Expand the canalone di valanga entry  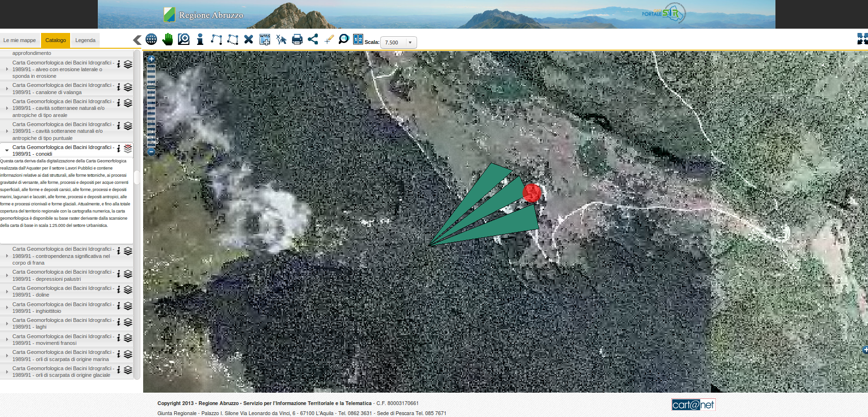point(7,89)
